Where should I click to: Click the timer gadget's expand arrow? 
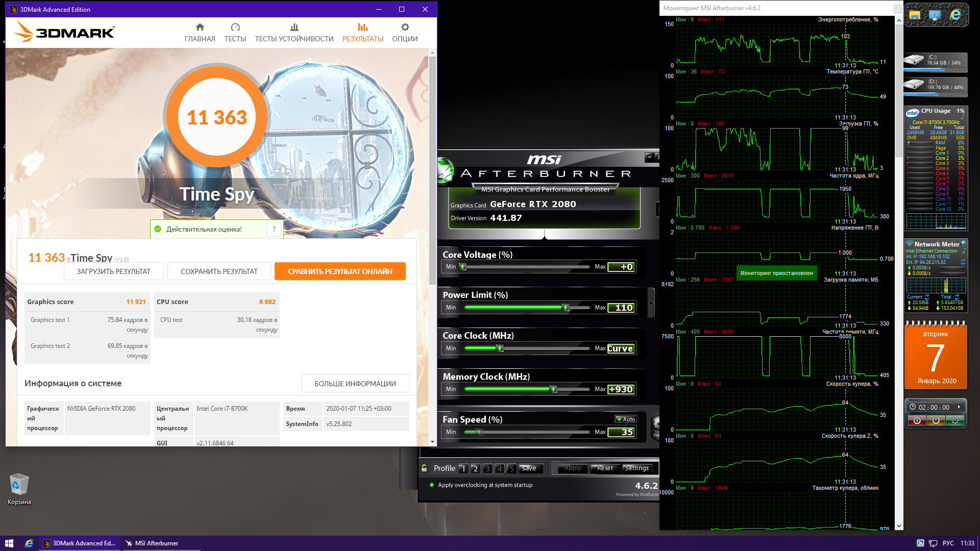(959, 407)
